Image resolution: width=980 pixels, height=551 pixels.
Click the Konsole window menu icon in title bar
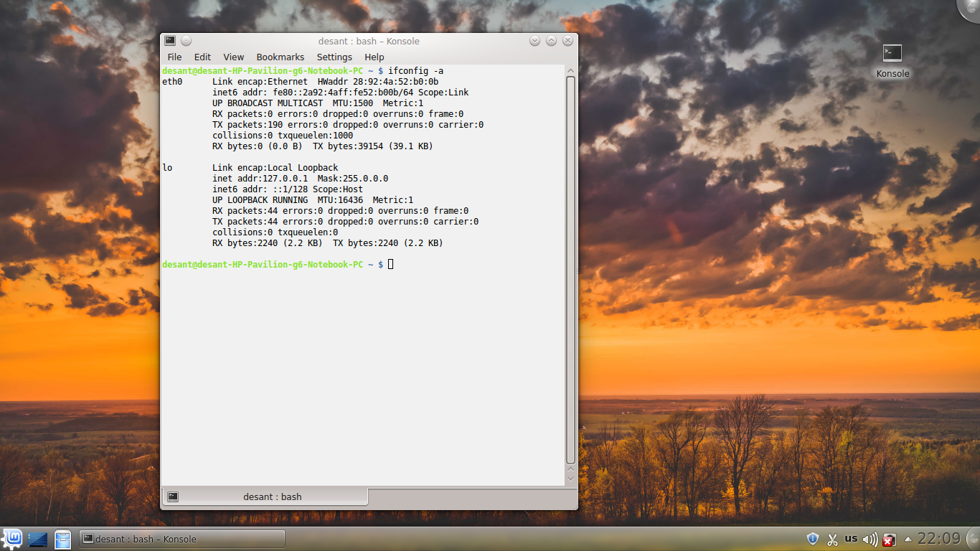point(170,41)
